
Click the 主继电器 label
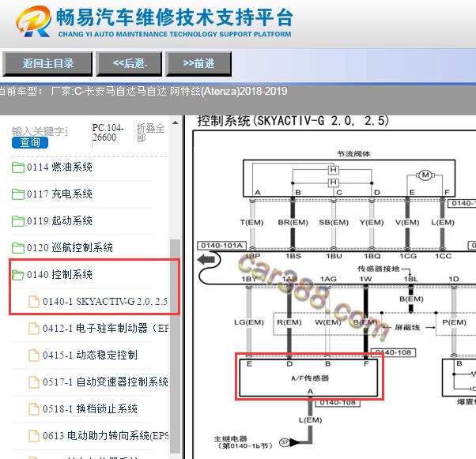point(230,438)
